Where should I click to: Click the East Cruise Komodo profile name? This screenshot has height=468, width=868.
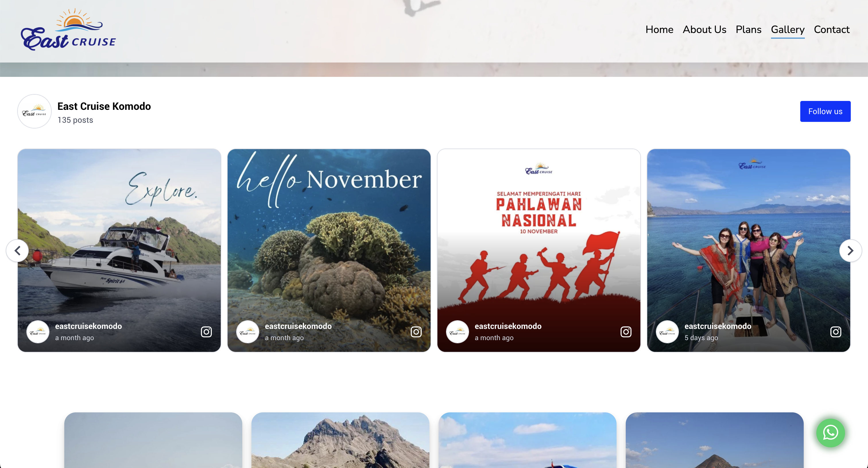[104, 106]
